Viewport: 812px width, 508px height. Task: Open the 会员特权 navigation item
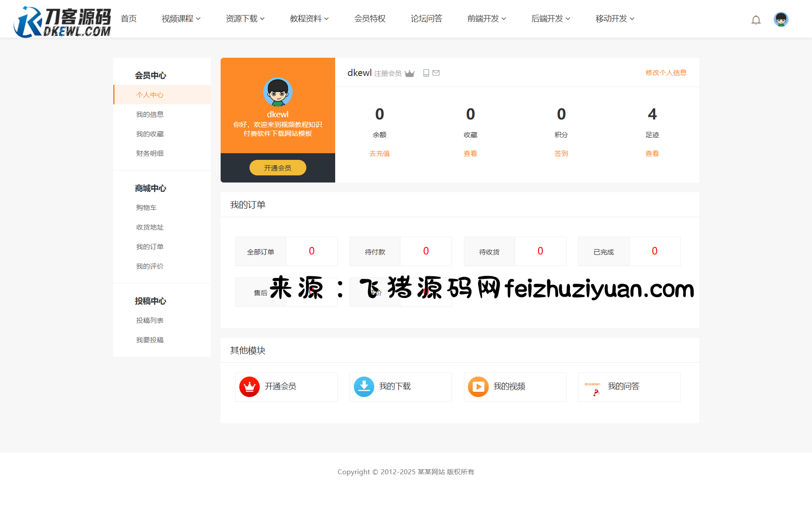click(x=369, y=19)
